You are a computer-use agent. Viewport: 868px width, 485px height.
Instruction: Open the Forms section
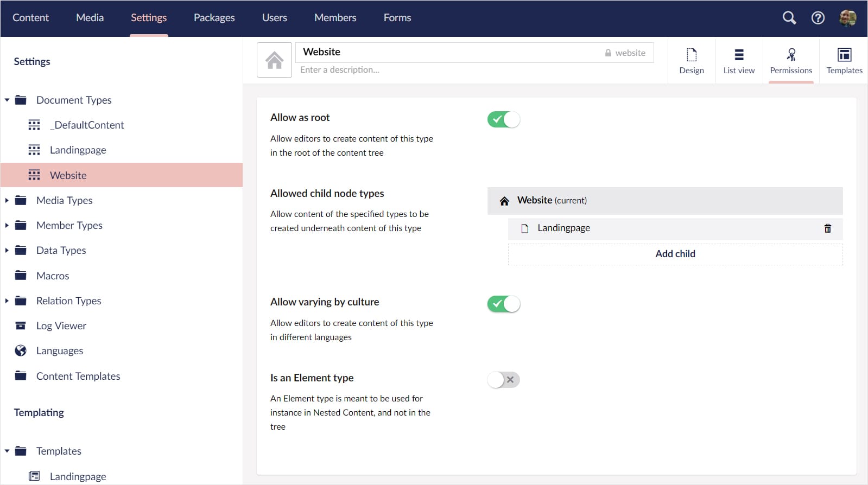click(x=397, y=18)
